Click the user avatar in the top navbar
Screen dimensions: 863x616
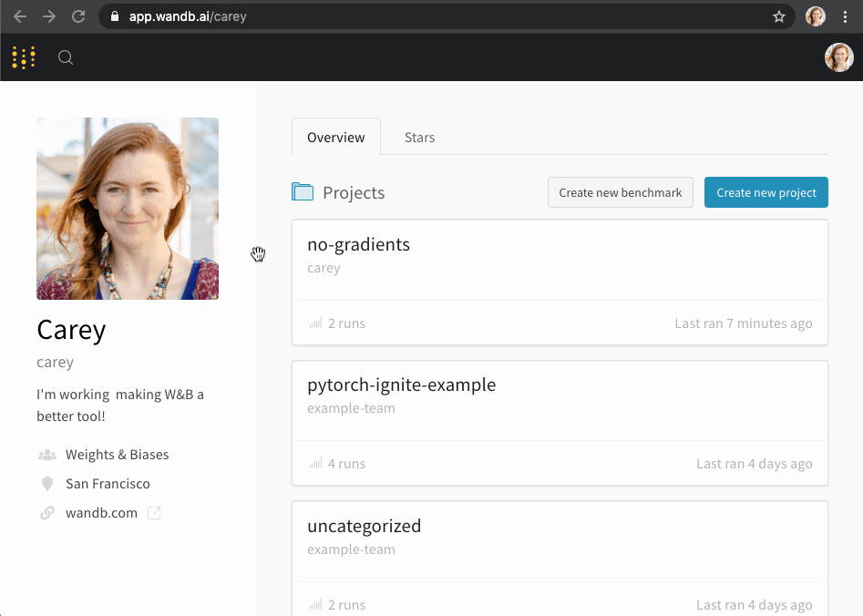coord(837,56)
